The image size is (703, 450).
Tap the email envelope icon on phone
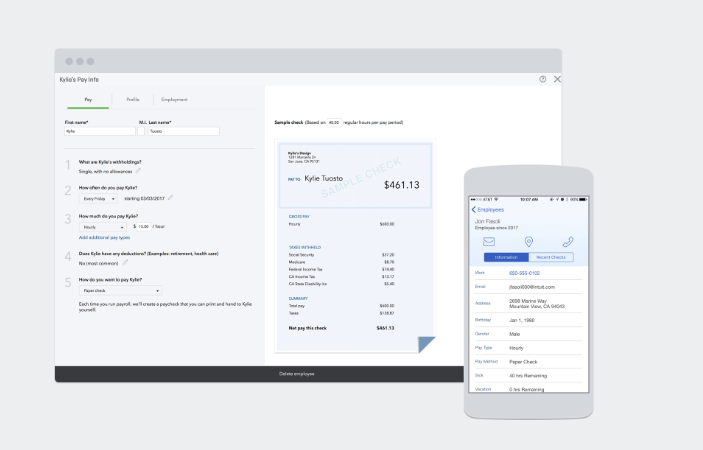489,242
